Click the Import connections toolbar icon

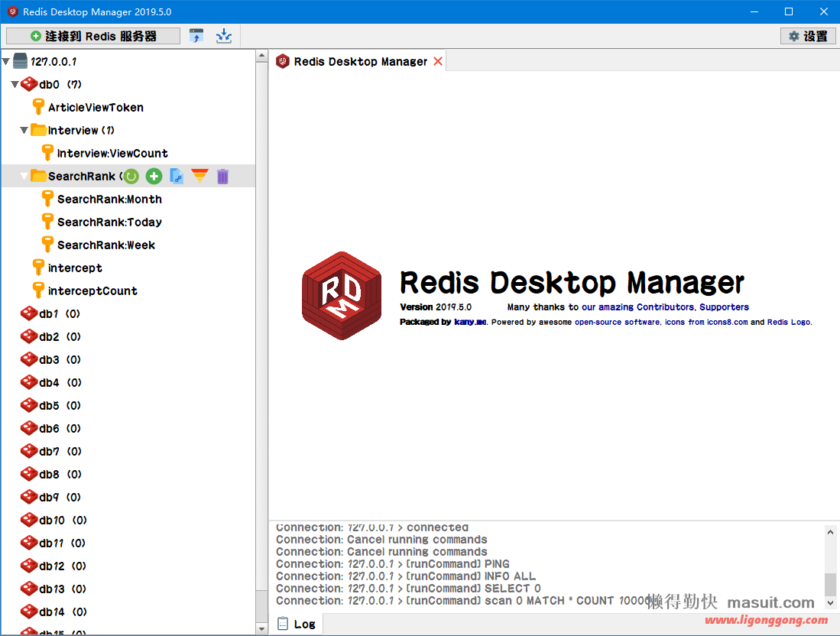click(x=196, y=36)
